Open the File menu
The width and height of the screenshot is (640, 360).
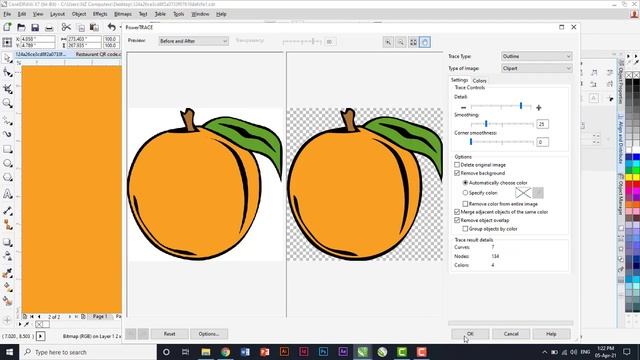7,14
